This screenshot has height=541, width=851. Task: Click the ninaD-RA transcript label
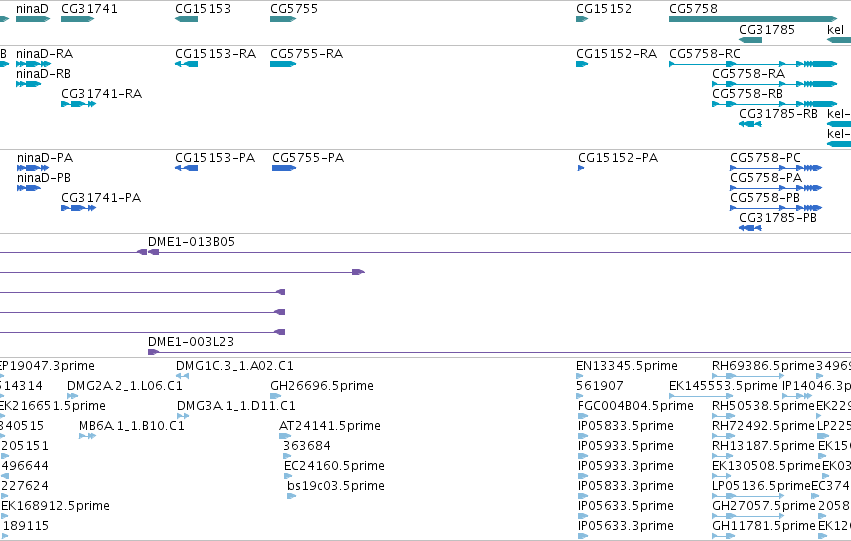pyautogui.click(x=45, y=54)
